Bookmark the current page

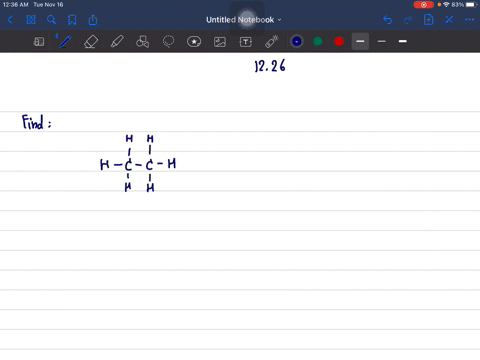tap(72, 20)
